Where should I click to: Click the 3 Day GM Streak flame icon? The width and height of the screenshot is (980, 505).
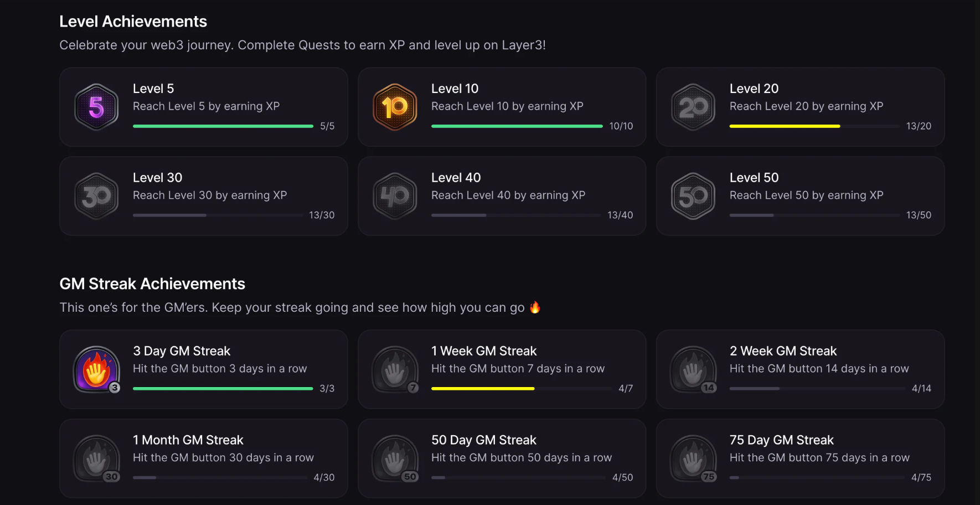point(97,369)
